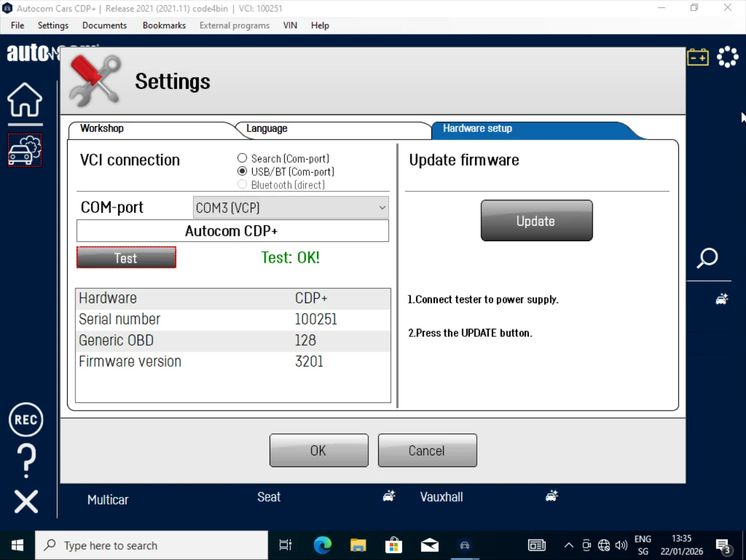Click the Test connection button
This screenshot has height=560, width=746.
pos(126,258)
